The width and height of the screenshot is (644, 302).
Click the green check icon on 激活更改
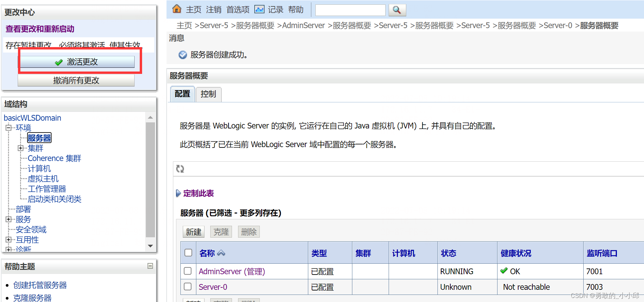59,62
